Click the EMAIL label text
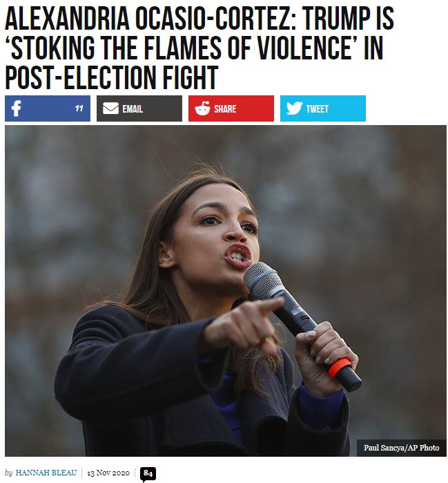The image size is (448, 483). [x=133, y=108]
